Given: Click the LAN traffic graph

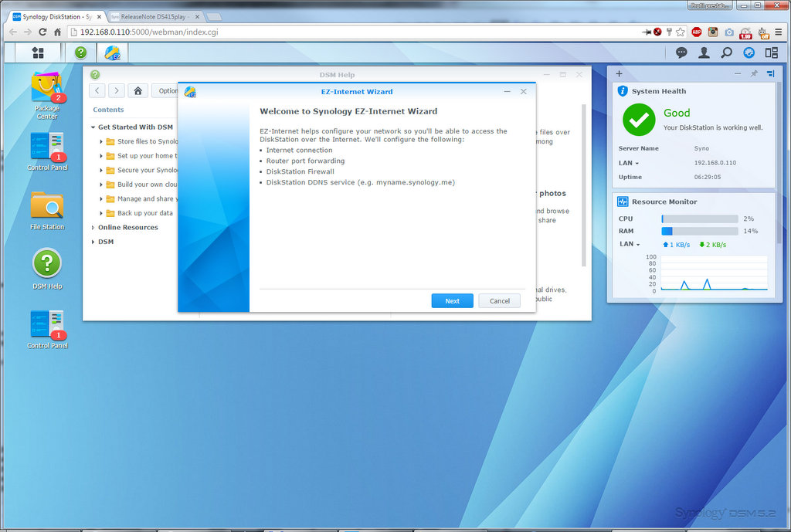Looking at the screenshot, I should click(x=714, y=273).
